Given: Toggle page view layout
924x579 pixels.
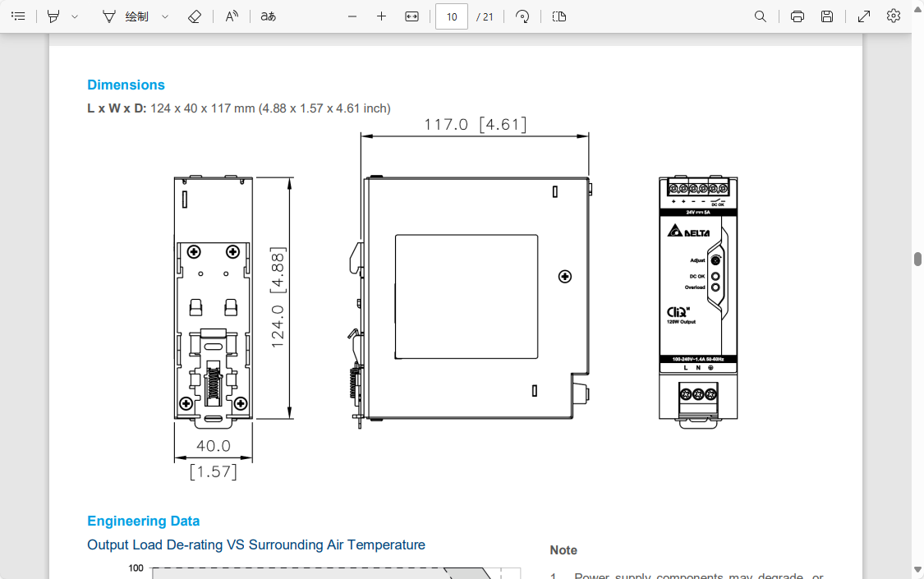Looking at the screenshot, I should click(x=559, y=16).
